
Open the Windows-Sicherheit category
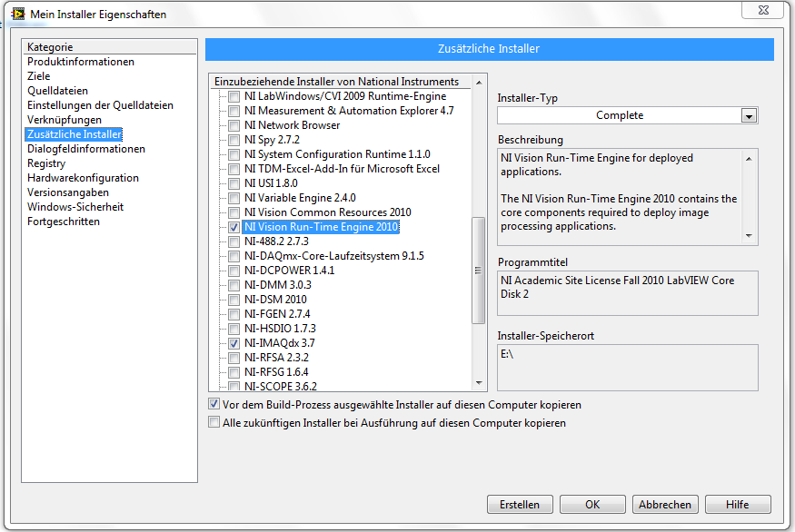tap(75, 207)
